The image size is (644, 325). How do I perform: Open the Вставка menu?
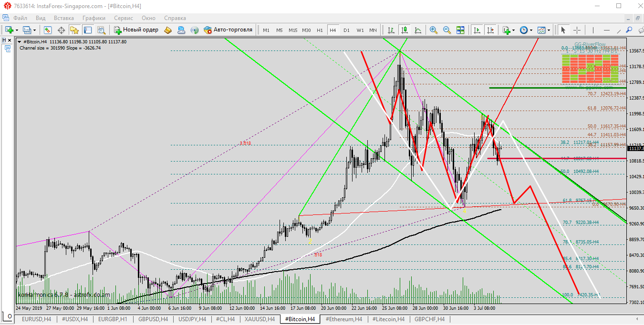point(64,18)
